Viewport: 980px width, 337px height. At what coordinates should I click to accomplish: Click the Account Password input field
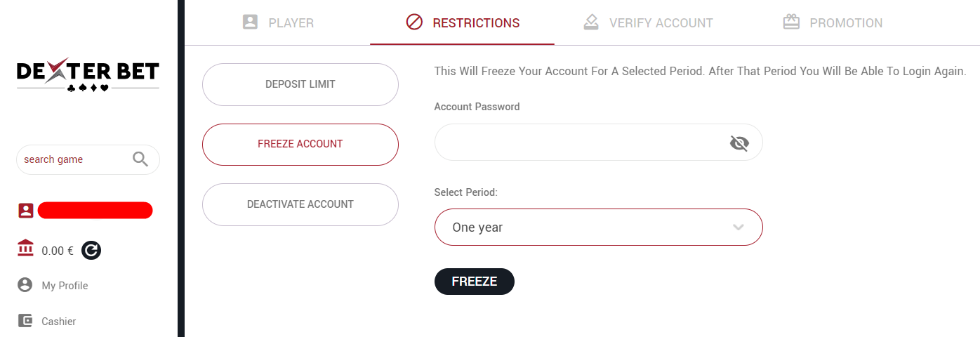pyautogui.click(x=579, y=143)
